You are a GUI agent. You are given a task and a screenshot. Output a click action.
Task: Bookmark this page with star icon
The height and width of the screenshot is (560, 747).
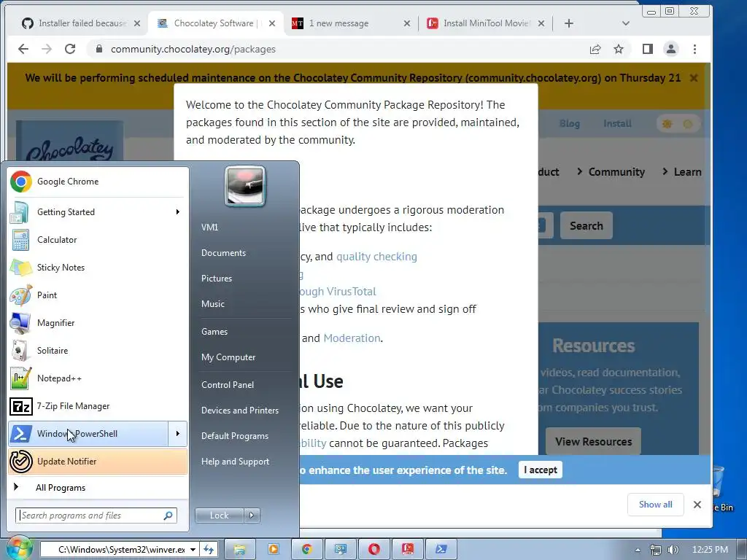pos(619,49)
